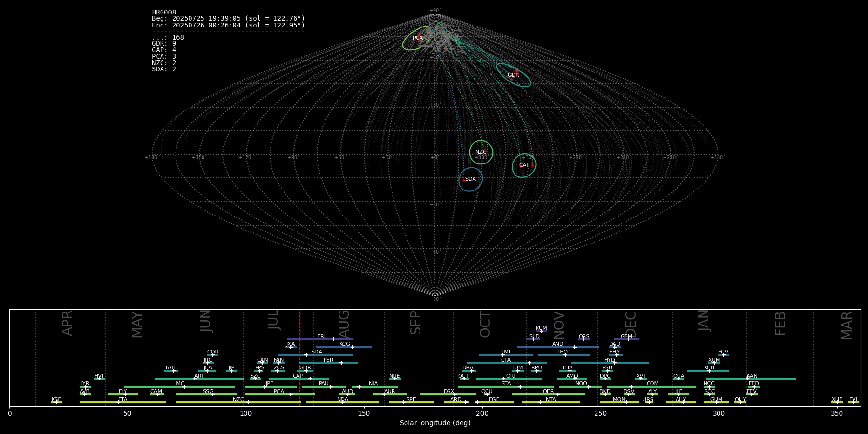868x434 pixels.
Task: Click the ERI shower label in timeline
Action: tap(321, 337)
